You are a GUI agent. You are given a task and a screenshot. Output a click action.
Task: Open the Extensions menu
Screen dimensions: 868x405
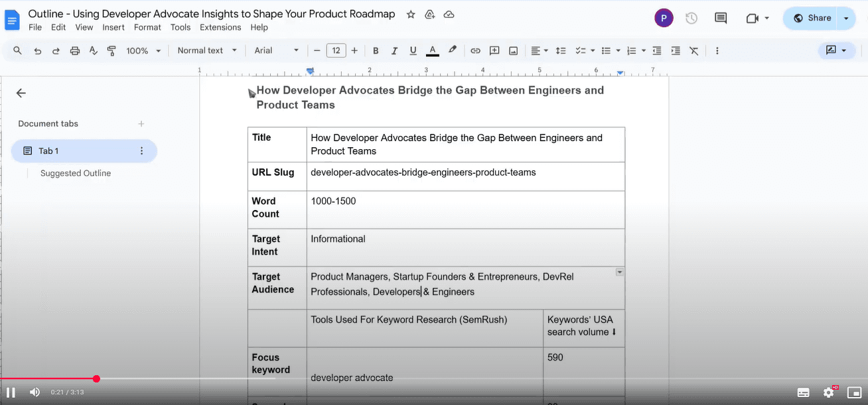[220, 27]
